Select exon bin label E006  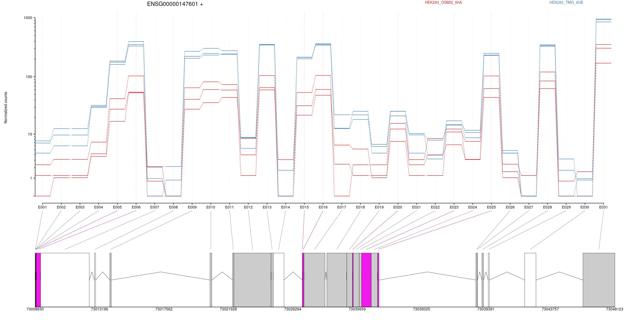[x=136, y=207]
